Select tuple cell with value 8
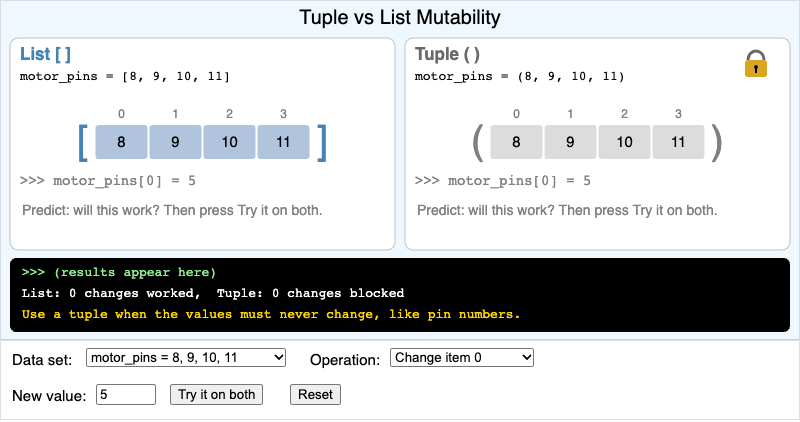The image size is (800, 422). click(516, 142)
